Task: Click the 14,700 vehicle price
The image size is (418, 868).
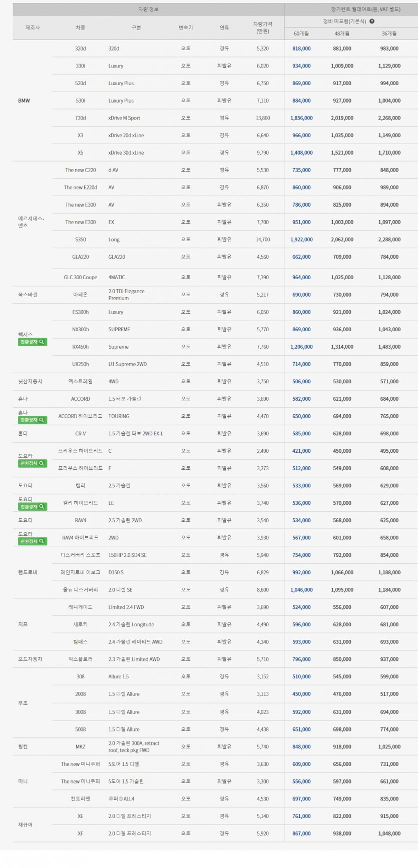Action: click(x=263, y=240)
